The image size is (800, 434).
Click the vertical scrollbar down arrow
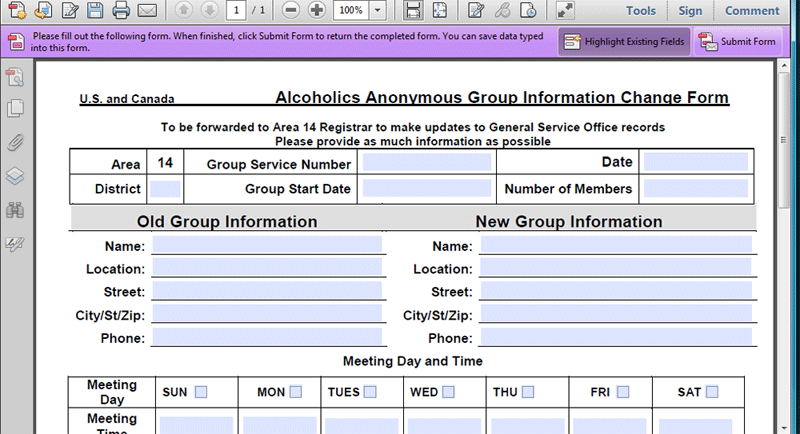[784, 428]
